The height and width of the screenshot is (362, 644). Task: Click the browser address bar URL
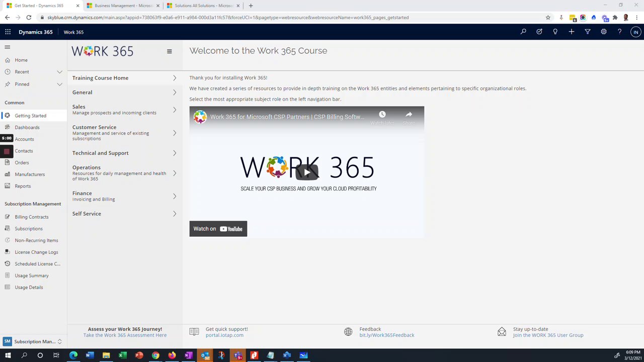point(228,17)
